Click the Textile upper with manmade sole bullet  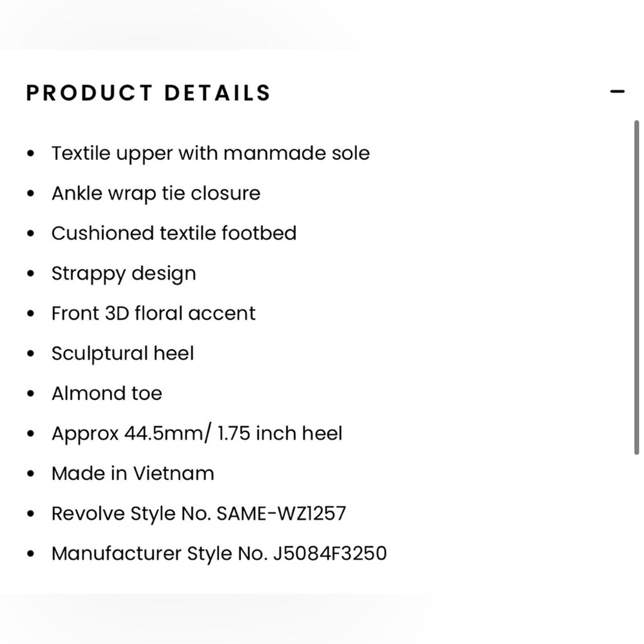(x=211, y=153)
